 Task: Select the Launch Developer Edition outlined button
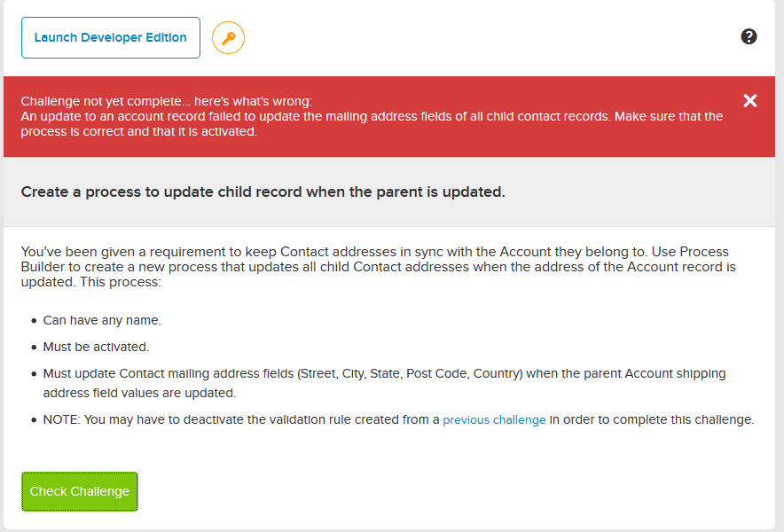pos(110,37)
